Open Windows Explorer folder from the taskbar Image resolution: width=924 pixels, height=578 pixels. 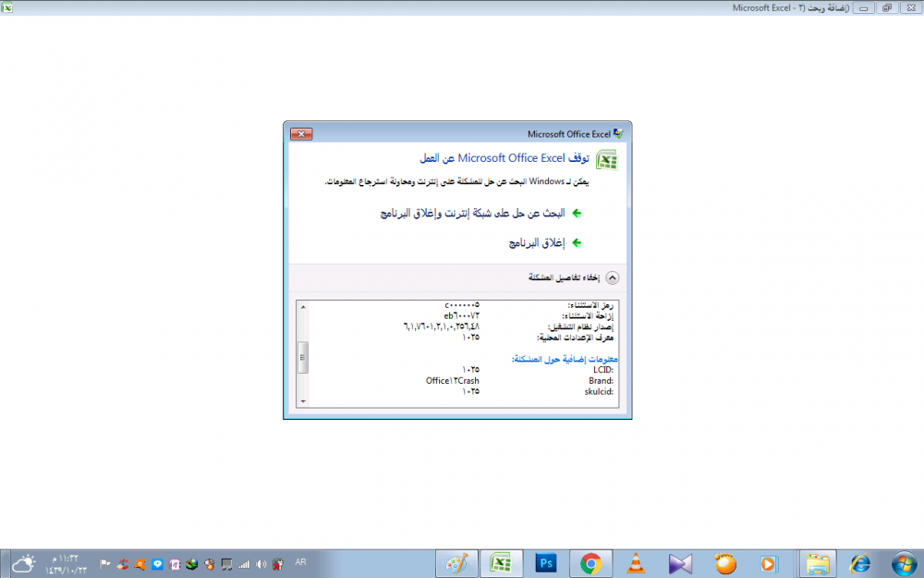pyautogui.click(x=818, y=563)
